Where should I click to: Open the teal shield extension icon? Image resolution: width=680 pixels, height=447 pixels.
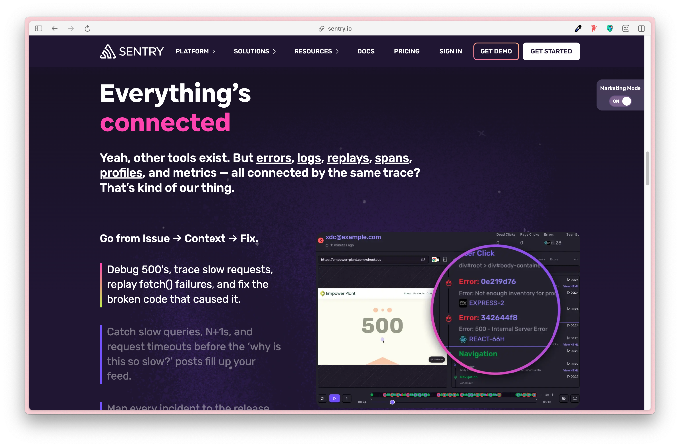point(610,29)
